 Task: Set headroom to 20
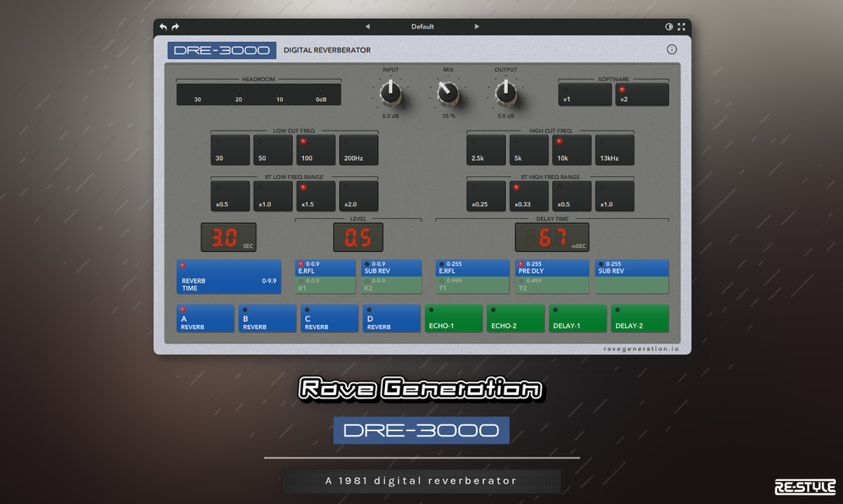click(239, 95)
